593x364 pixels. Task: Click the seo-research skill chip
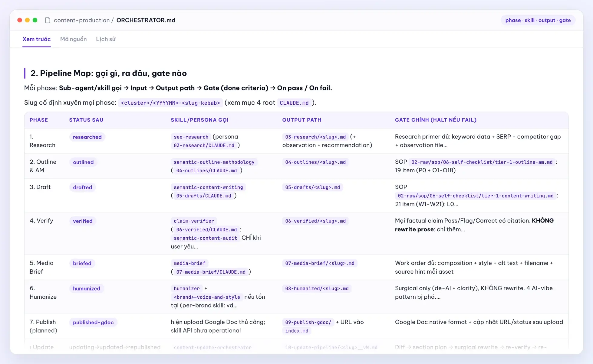(191, 137)
